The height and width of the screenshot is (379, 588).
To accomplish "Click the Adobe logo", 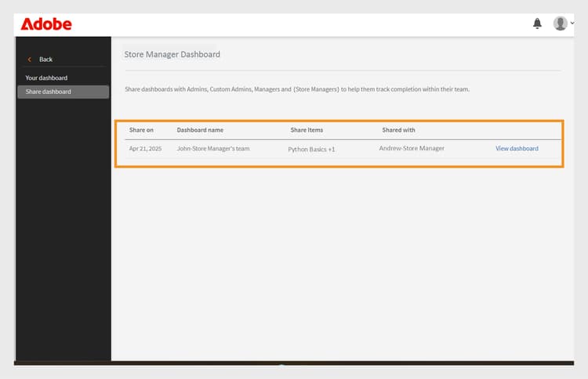I will (x=46, y=24).
